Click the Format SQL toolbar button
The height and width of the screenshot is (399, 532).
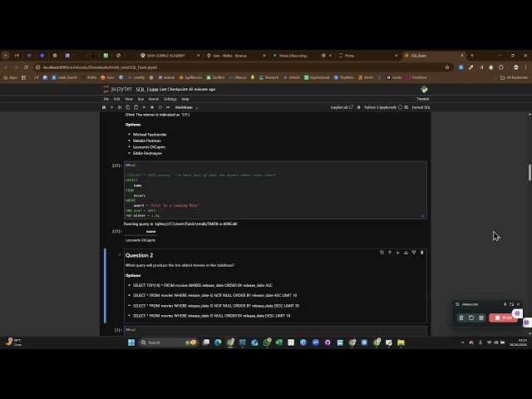point(421,107)
